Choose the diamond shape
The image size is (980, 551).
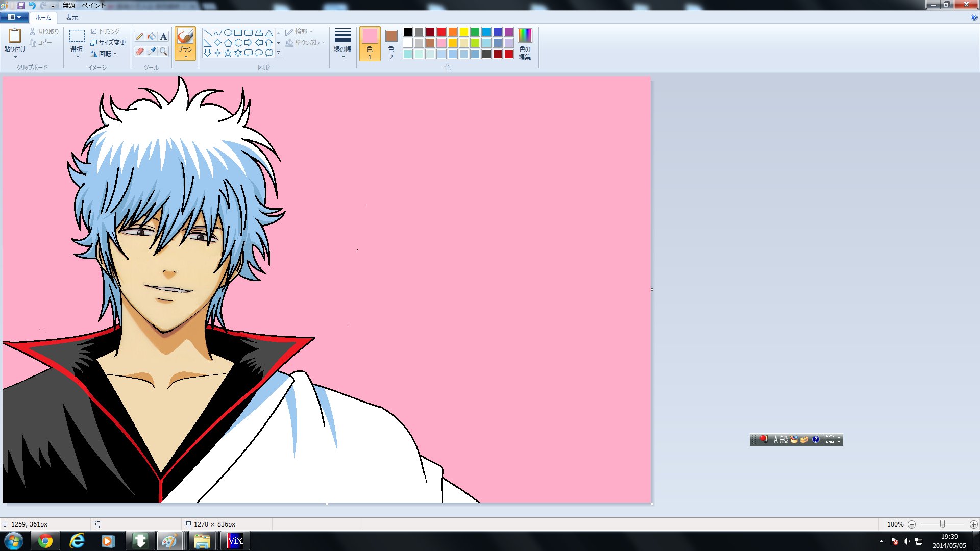point(218,42)
